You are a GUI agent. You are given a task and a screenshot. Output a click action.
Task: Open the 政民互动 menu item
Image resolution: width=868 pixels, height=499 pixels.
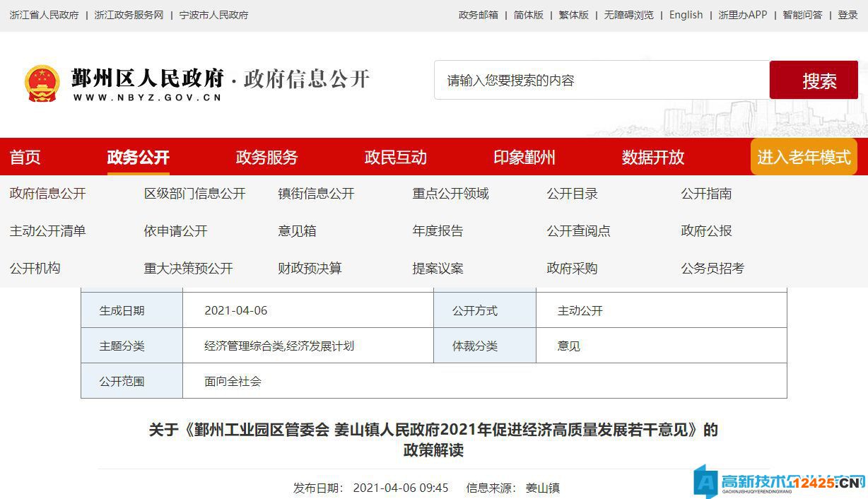point(395,157)
